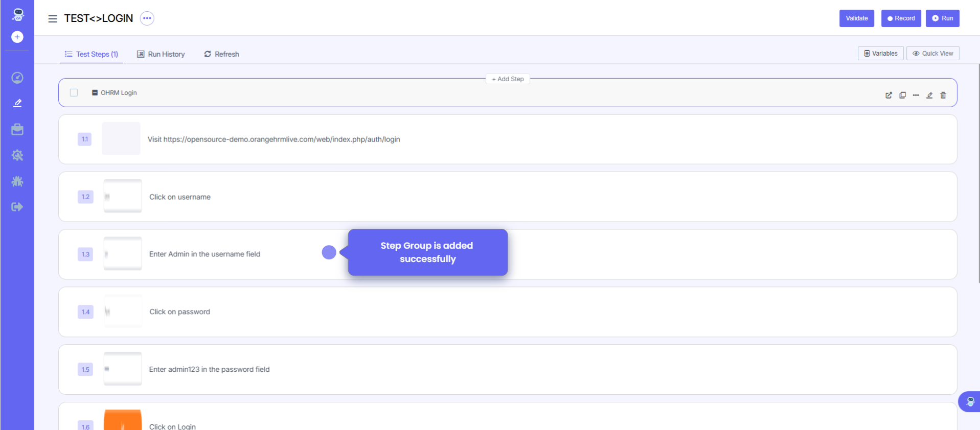Edit OHRM Login group with pencil icon
Viewport: 980px width, 430px height.
click(x=929, y=95)
